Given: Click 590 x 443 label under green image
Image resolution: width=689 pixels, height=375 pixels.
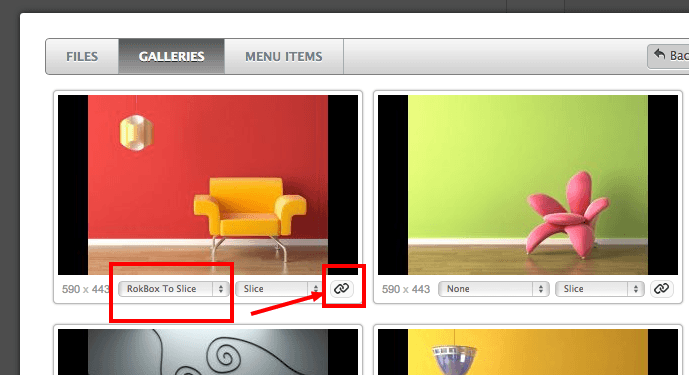Looking at the screenshot, I should (406, 289).
